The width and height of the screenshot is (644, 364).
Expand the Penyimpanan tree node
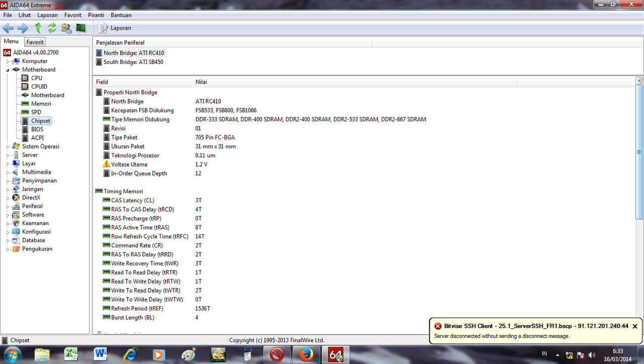click(8, 181)
